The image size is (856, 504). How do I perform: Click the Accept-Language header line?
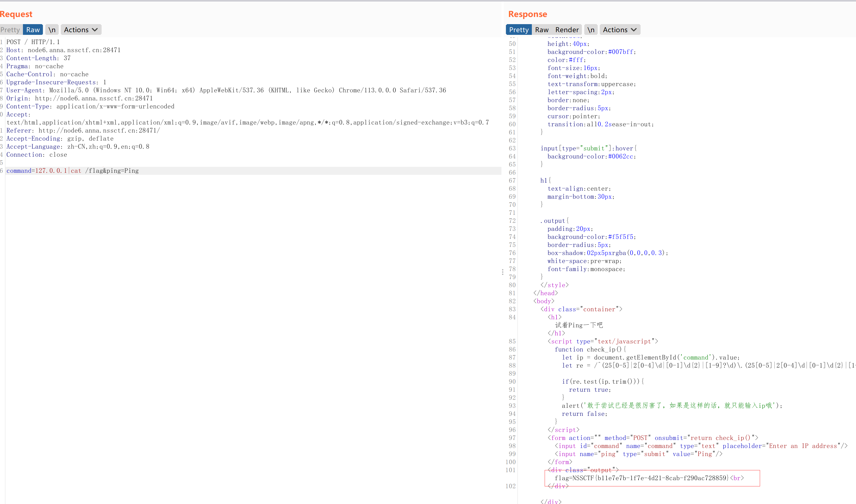point(78,147)
